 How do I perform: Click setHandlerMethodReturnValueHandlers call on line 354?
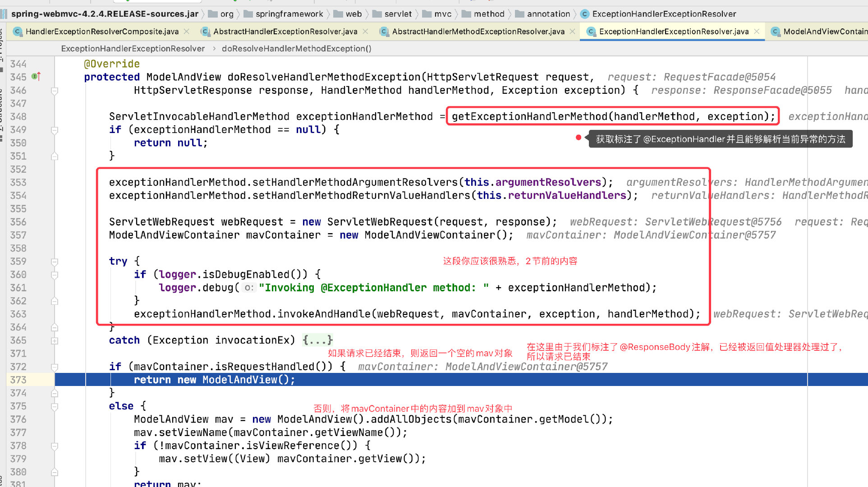(x=361, y=195)
